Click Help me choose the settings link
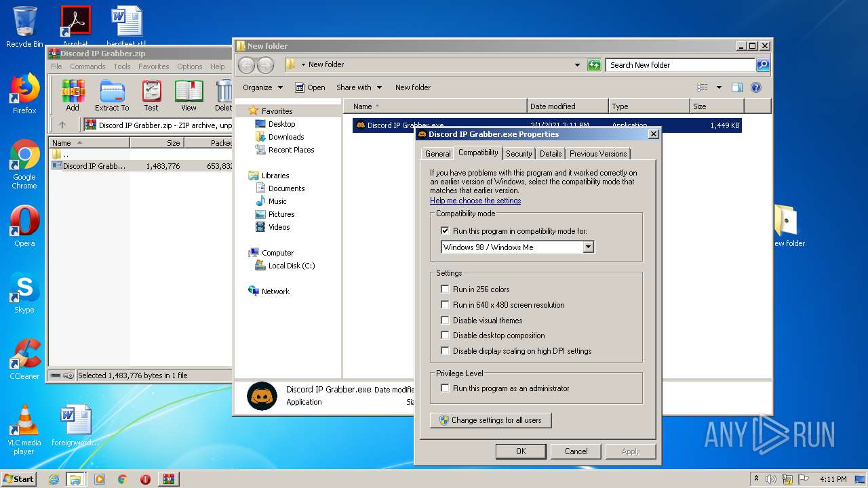Image resolution: width=868 pixels, height=488 pixels. 475,201
